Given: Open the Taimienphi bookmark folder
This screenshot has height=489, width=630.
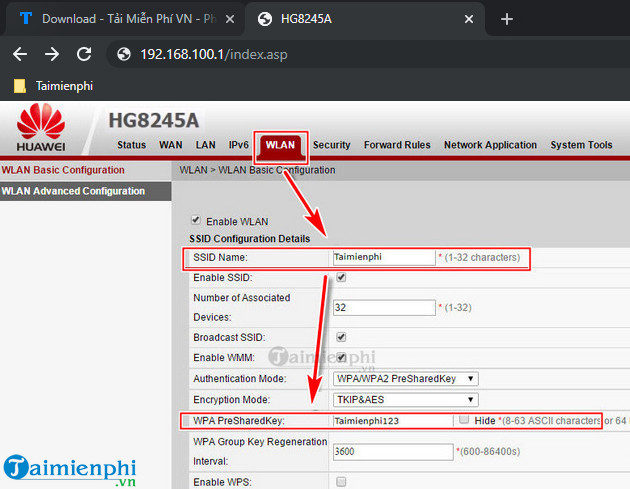Looking at the screenshot, I should click(x=53, y=86).
